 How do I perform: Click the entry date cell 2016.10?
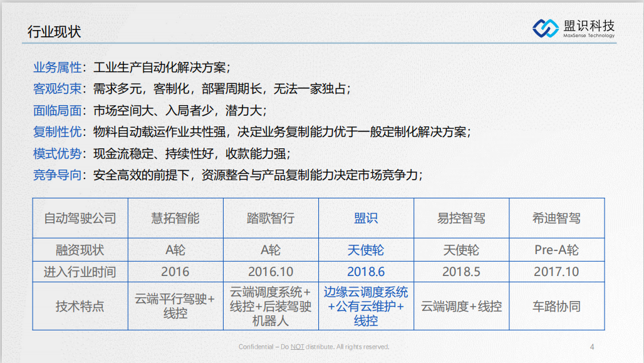pos(271,272)
